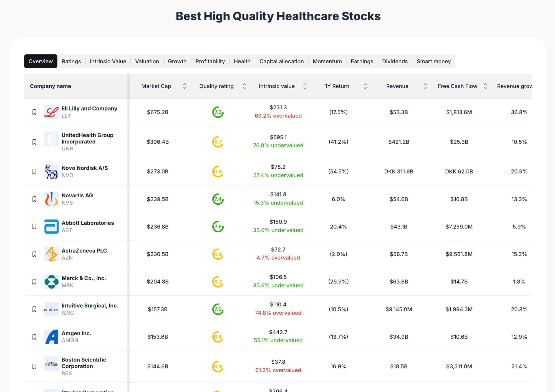Click Eli Lilly's $231.3 intrinsic value cell

coord(278,107)
